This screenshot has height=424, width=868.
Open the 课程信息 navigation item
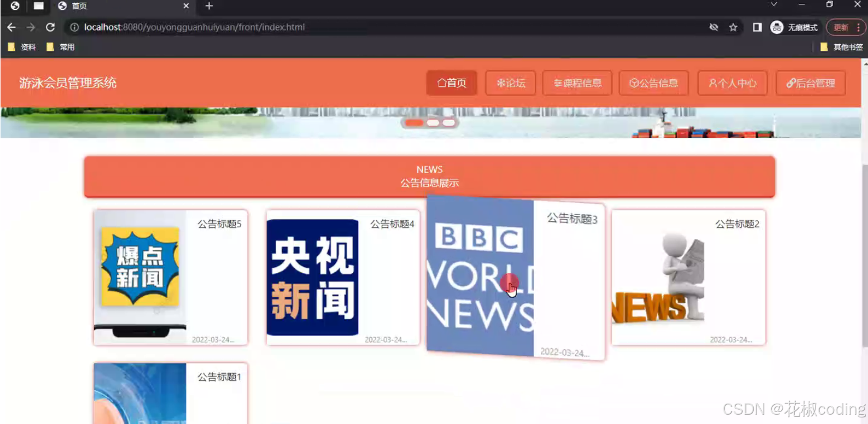578,83
